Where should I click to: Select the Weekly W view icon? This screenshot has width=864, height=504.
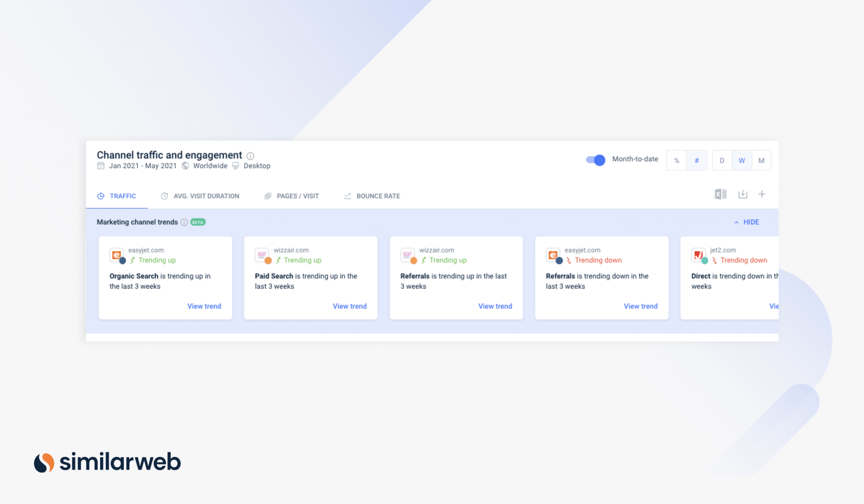(742, 160)
